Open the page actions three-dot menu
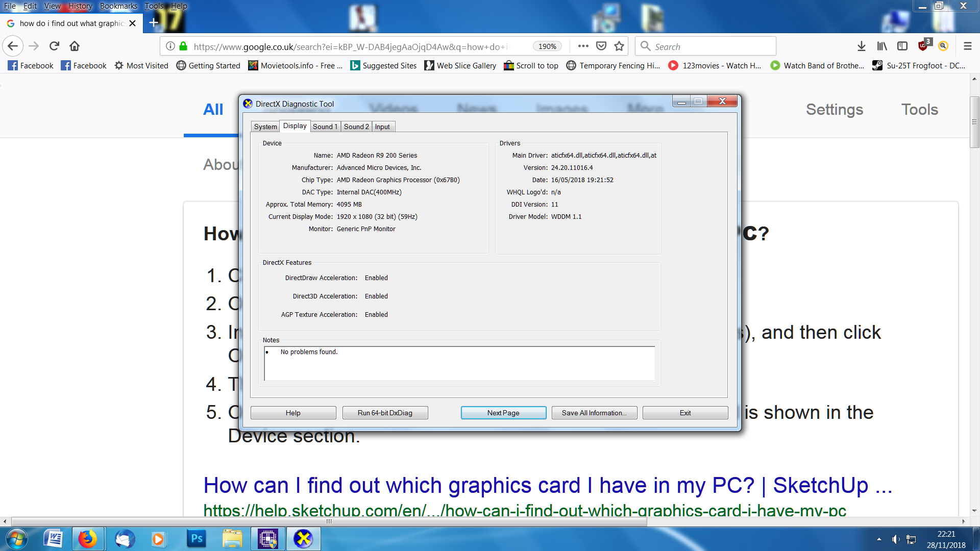 coord(583,46)
